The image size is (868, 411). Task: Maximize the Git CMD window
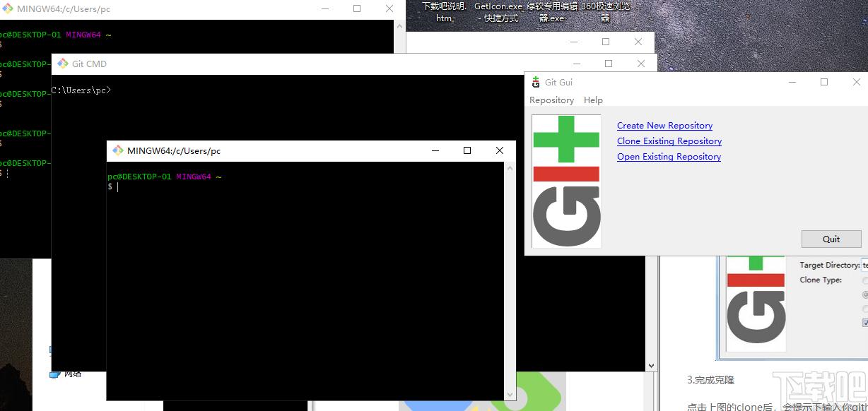coord(609,64)
